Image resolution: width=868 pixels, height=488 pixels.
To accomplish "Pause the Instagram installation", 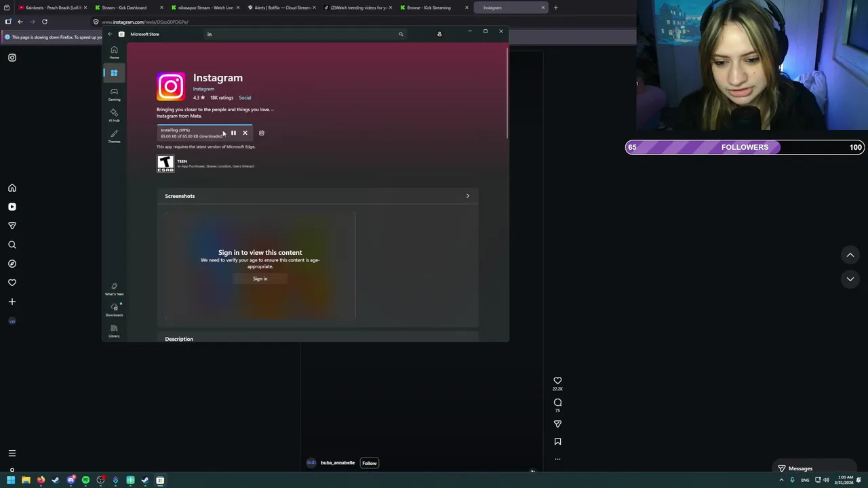I will pos(233,133).
